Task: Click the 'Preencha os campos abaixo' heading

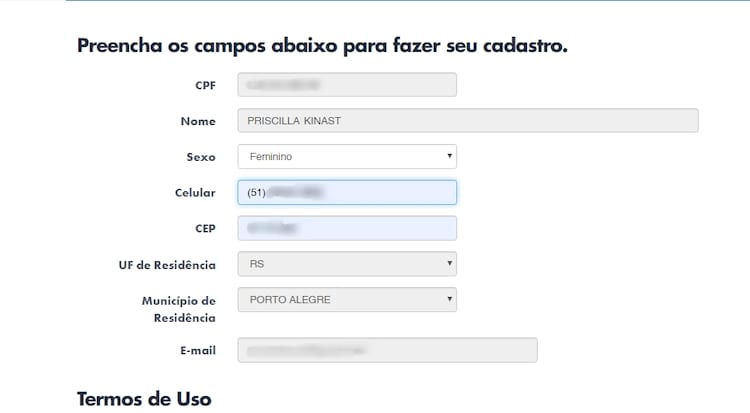Action: click(322, 46)
